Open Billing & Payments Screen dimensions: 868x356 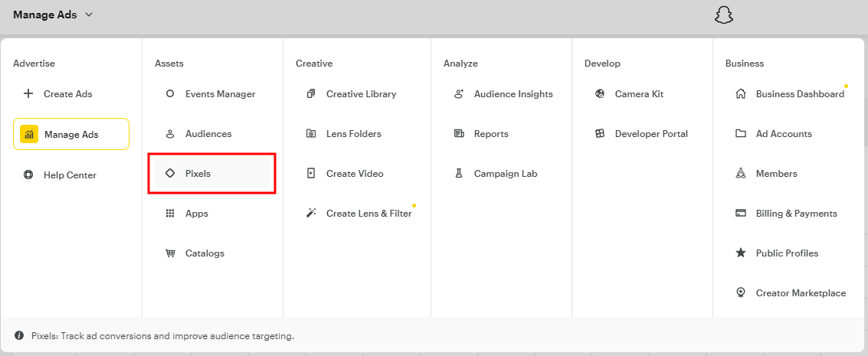796,214
